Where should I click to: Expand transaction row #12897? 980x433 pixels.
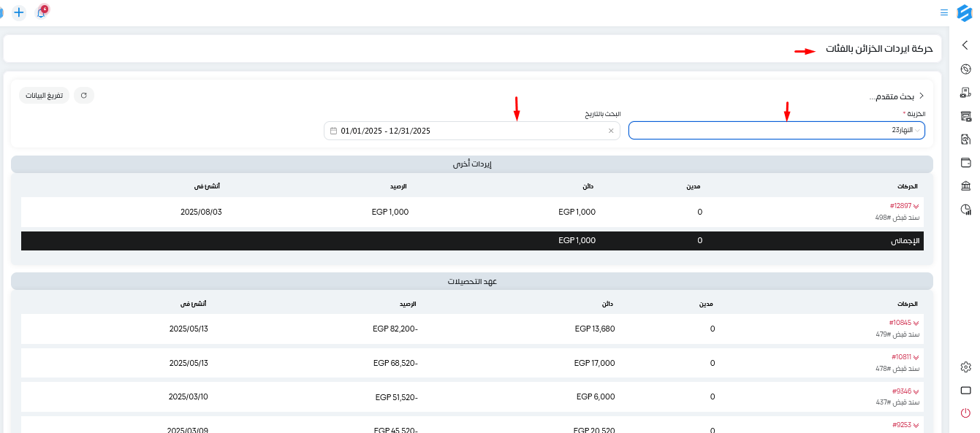(905, 207)
